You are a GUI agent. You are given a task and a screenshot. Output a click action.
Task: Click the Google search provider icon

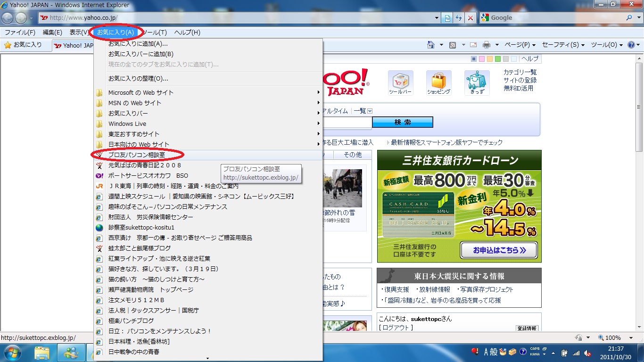pos(485,18)
